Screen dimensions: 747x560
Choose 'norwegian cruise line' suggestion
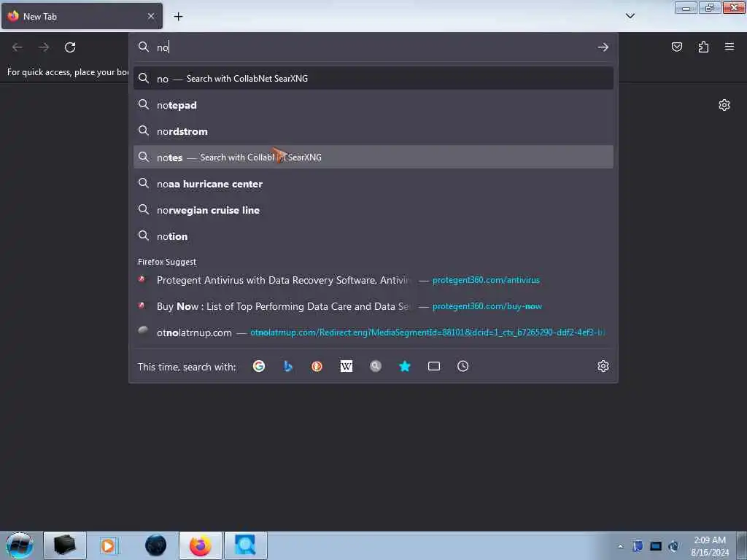coord(373,209)
